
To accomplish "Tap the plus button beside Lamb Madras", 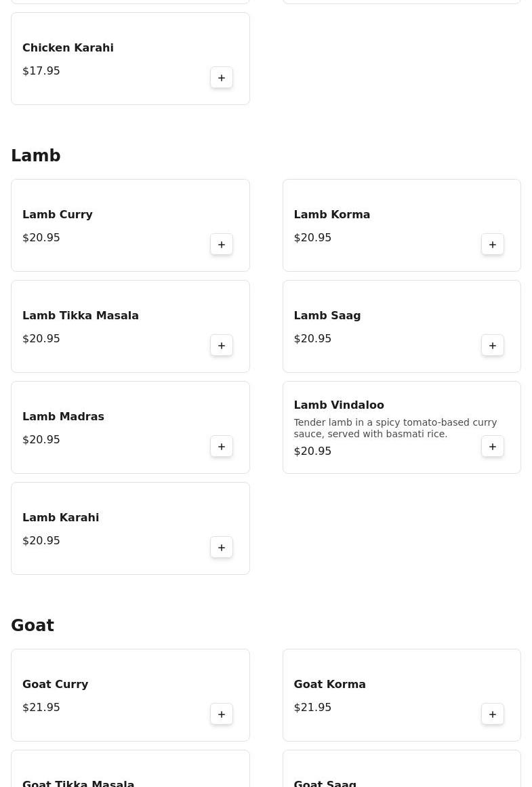I will (x=222, y=447).
